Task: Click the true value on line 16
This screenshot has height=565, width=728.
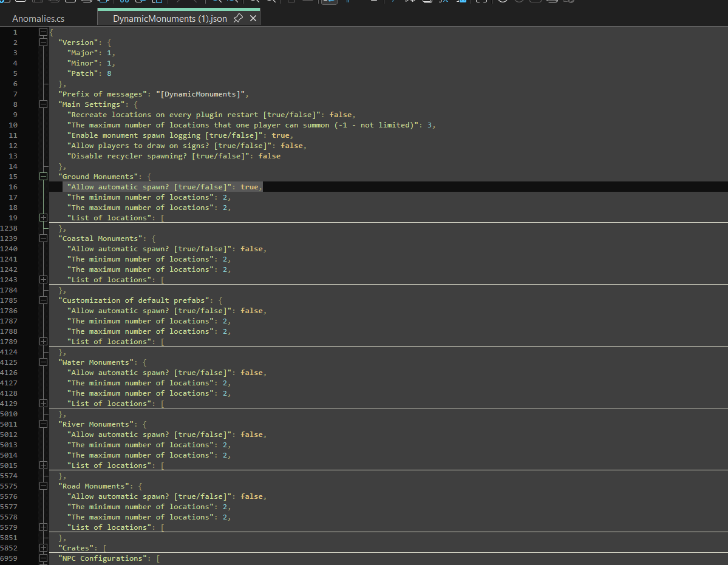Action: [x=250, y=187]
